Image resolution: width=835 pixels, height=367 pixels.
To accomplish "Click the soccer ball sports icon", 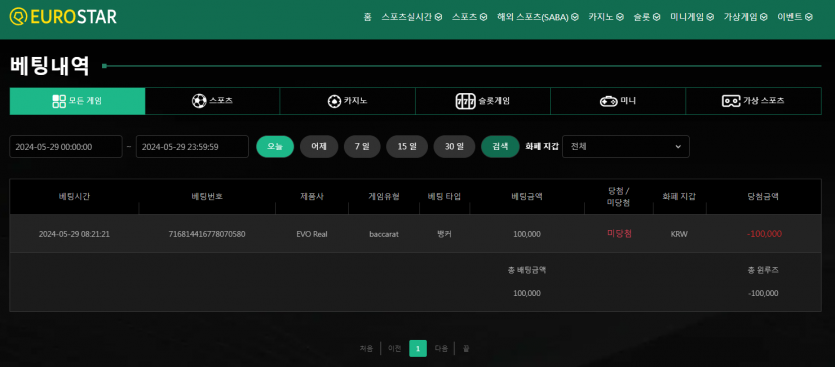I will click(x=199, y=101).
